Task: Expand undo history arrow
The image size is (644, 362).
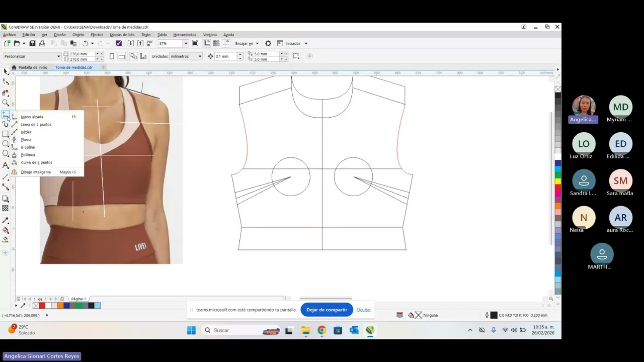Action: tap(92, 44)
